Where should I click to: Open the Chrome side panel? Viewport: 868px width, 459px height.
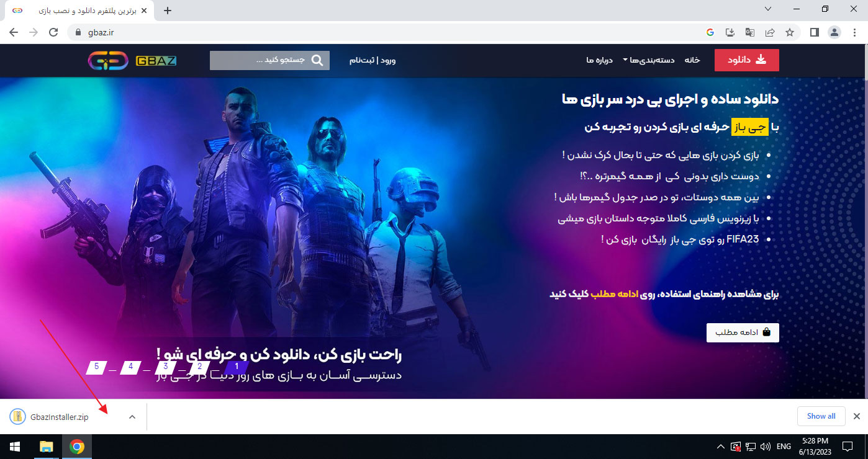(x=815, y=32)
